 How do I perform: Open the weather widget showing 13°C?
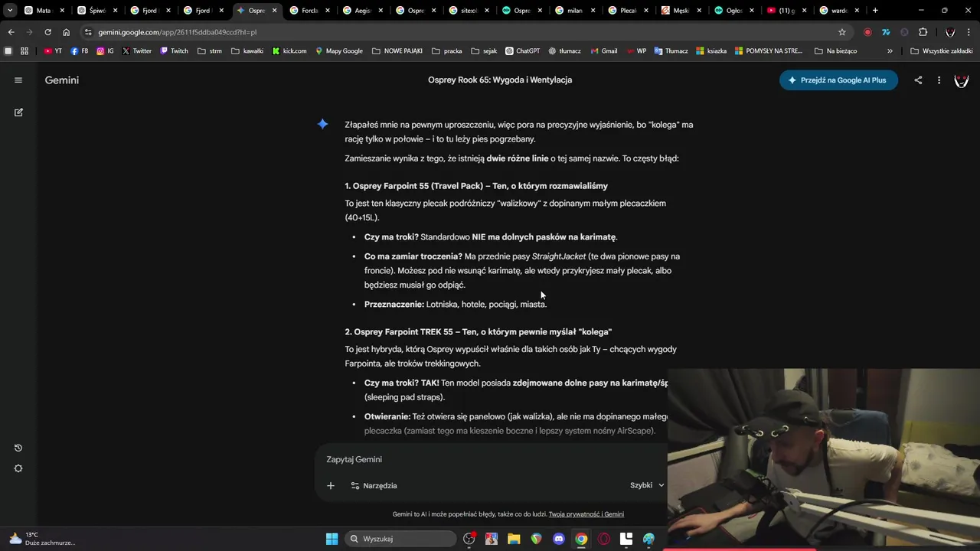point(41,539)
